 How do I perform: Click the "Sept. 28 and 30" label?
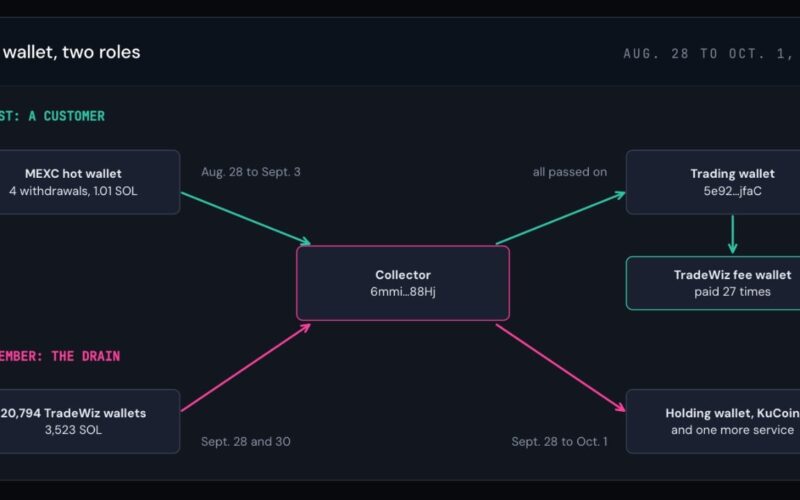pyautogui.click(x=245, y=441)
